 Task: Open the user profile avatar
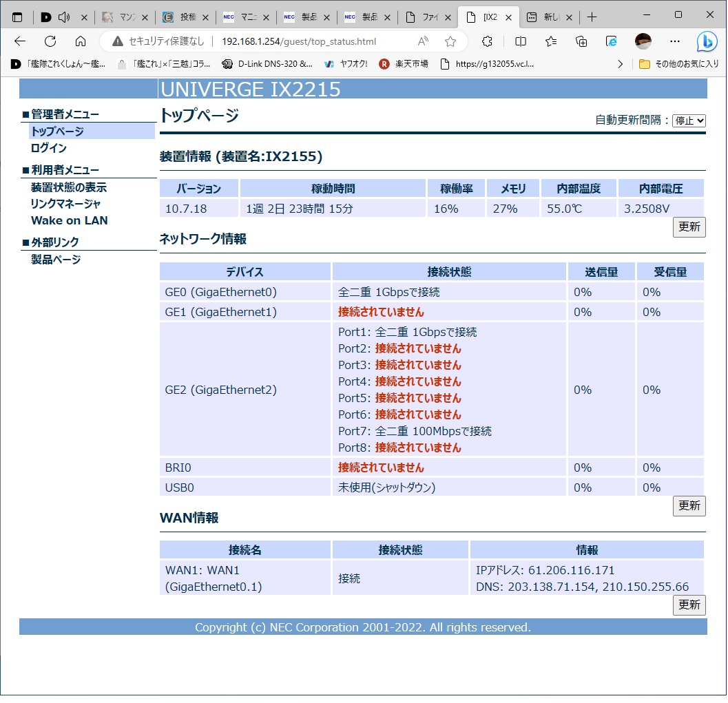click(x=643, y=41)
